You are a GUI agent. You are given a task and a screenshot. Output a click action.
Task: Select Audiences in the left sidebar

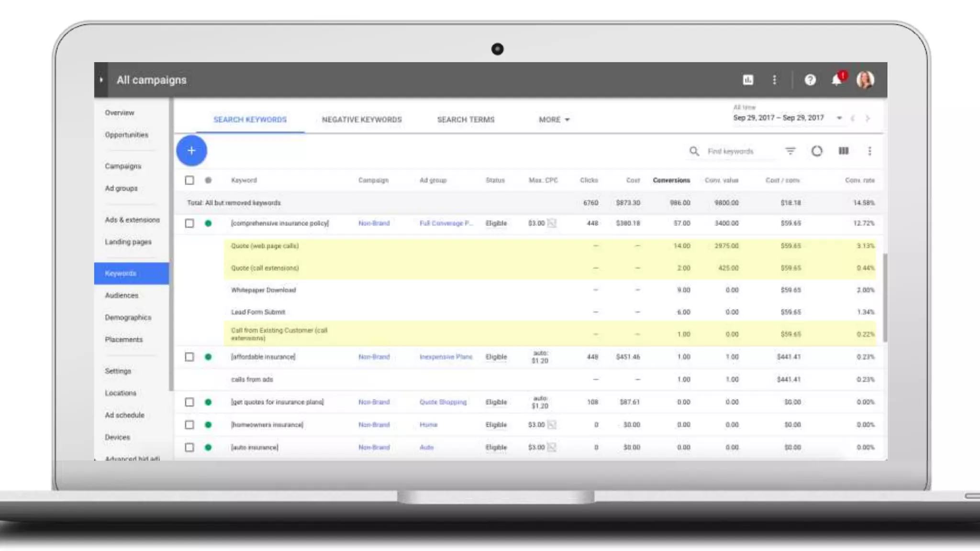click(x=122, y=296)
